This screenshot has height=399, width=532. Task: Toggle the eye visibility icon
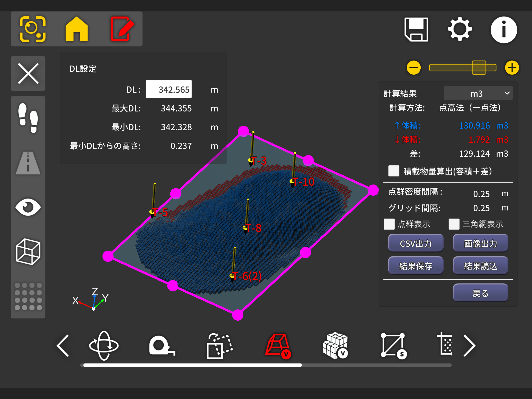click(x=28, y=207)
